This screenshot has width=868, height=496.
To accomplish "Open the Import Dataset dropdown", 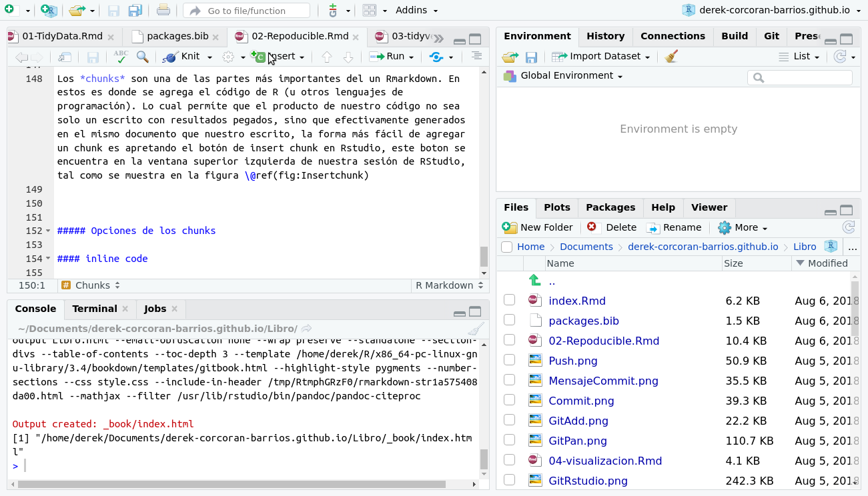I will tap(601, 57).
